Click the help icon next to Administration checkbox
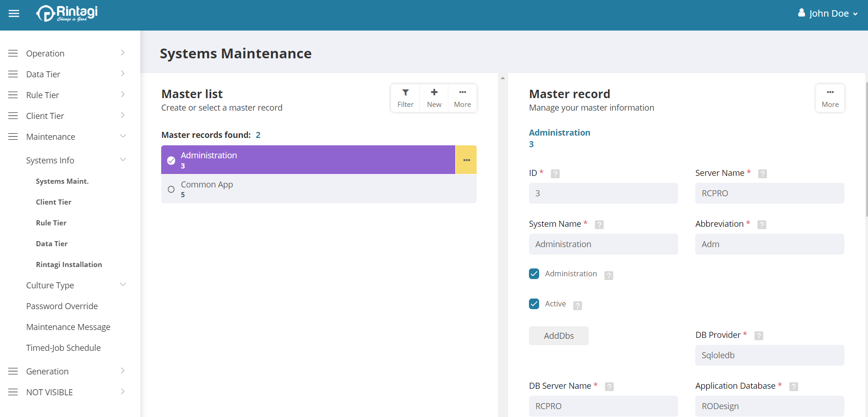 [x=609, y=275]
